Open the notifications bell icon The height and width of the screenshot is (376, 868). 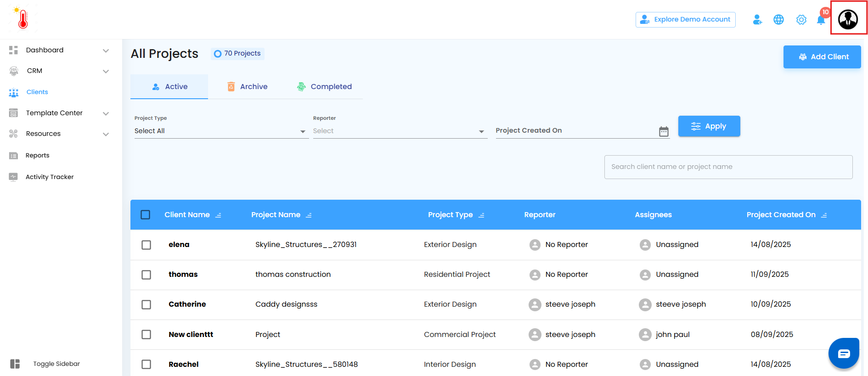[821, 20]
